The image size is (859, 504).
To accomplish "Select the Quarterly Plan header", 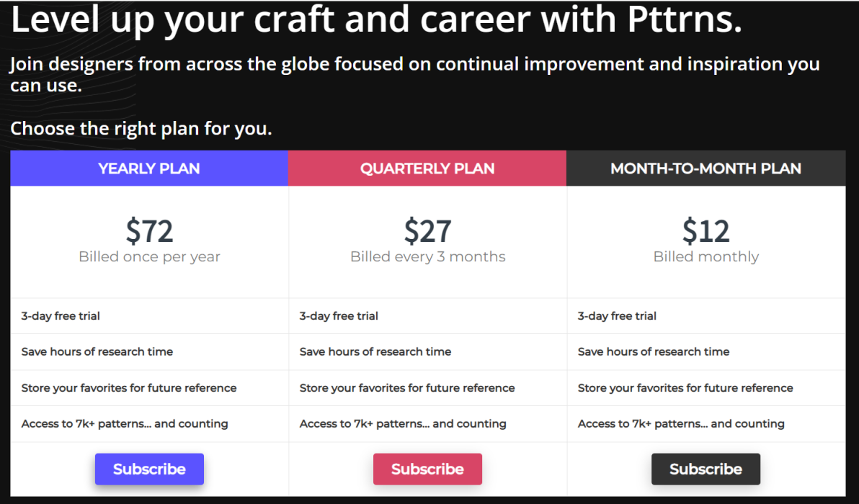I will coord(427,168).
